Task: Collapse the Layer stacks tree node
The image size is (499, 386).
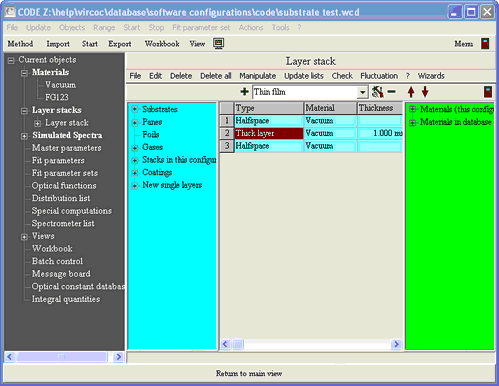Action: (x=24, y=111)
